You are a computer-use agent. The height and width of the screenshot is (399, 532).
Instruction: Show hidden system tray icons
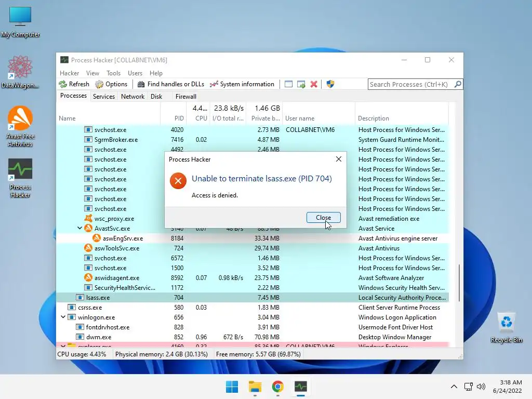(x=454, y=387)
